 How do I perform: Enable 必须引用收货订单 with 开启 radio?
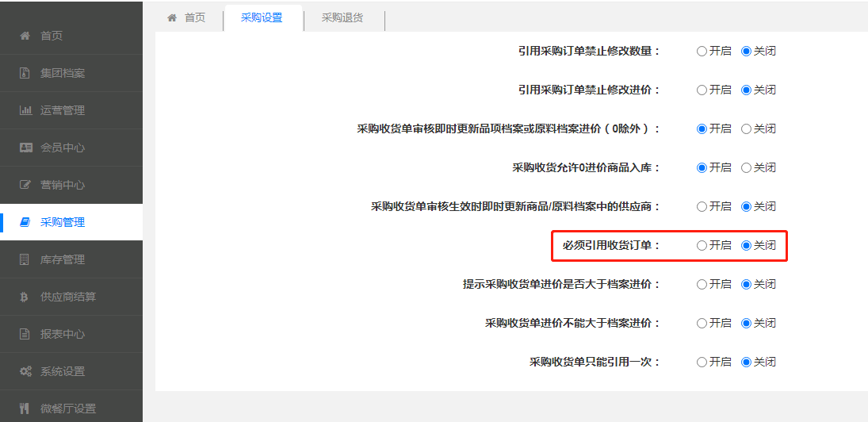tap(702, 246)
